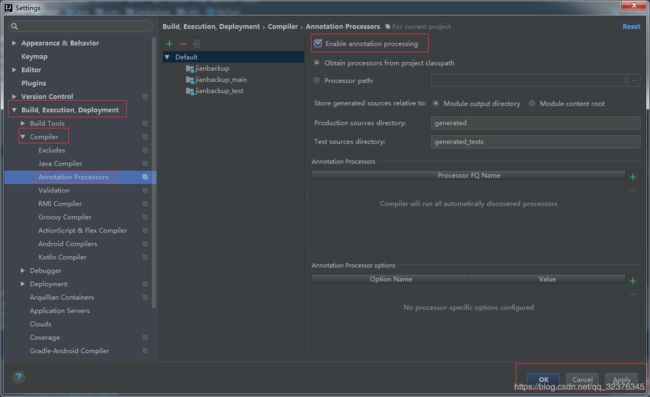Click the move-to-profile icon beside minus
The height and width of the screenshot is (397, 650).
click(x=196, y=44)
